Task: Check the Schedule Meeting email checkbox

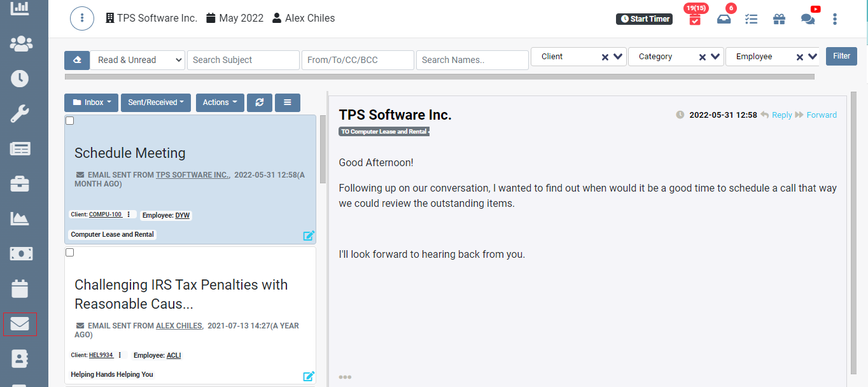Action: pyautogui.click(x=70, y=120)
